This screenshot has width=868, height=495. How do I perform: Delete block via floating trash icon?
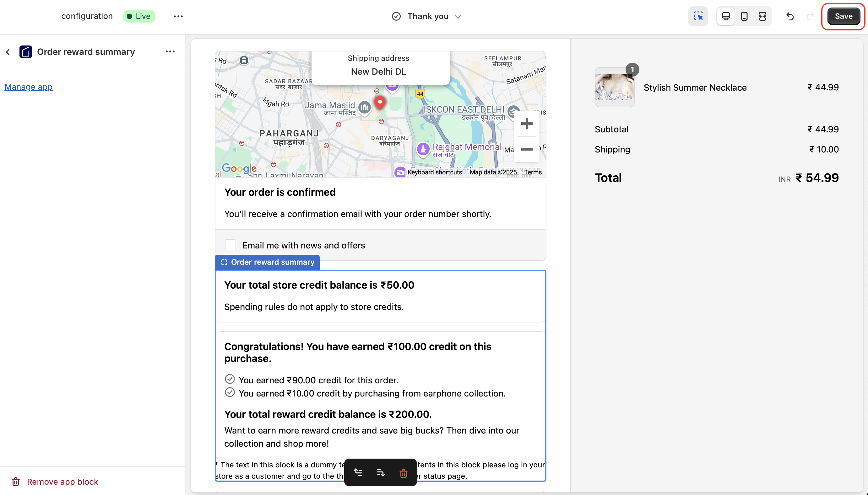(403, 473)
